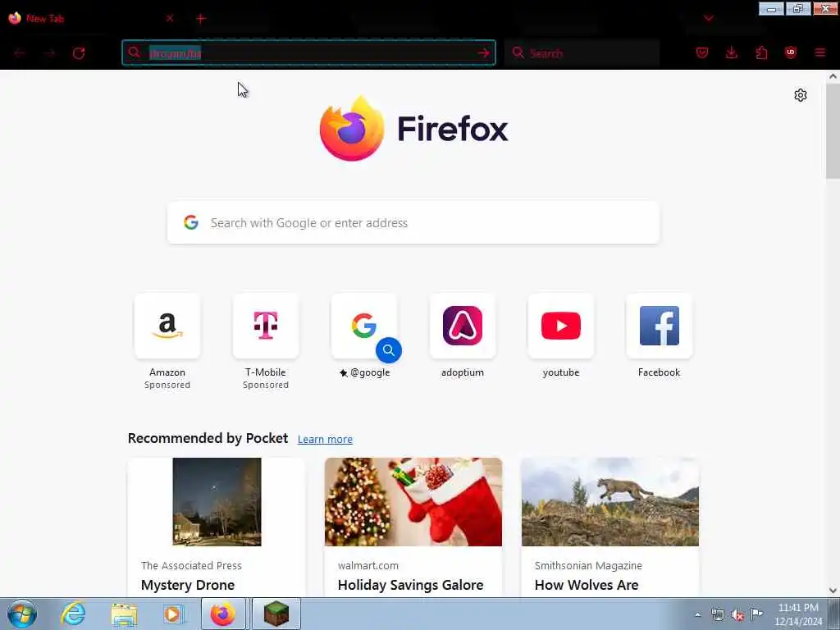Click the go arrow in the URL bar
The image size is (840, 630).
click(483, 53)
